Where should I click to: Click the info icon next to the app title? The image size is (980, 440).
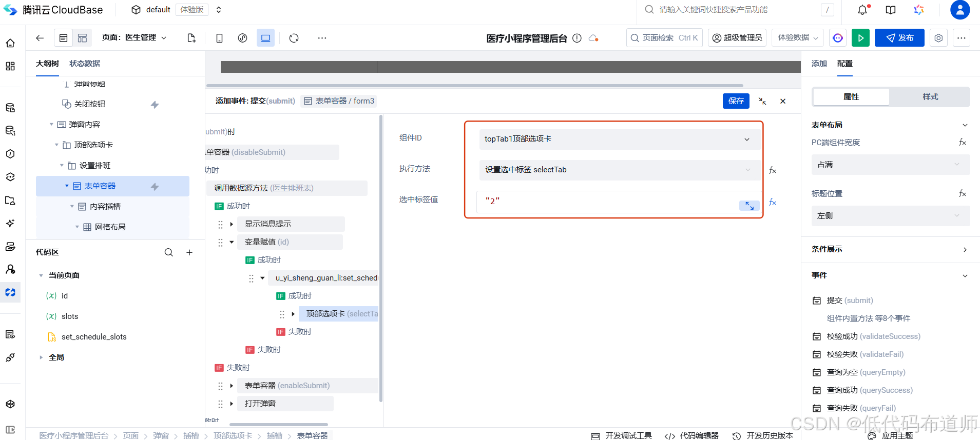tap(577, 38)
